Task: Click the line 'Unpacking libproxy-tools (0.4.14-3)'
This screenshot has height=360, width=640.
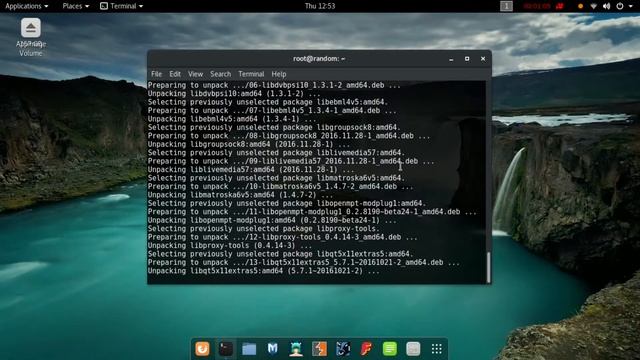Action: click(229, 245)
